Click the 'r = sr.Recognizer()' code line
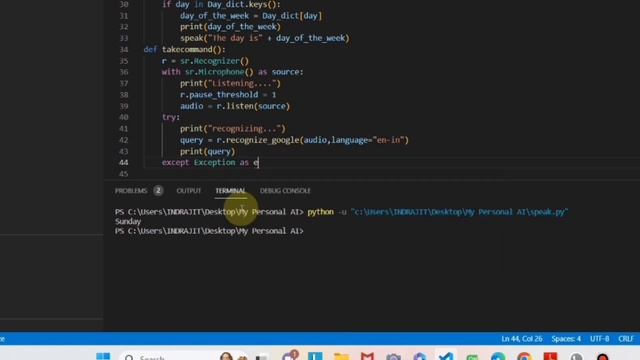Image resolution: width=640 pixels, height=360 pixels. [205, 61]
